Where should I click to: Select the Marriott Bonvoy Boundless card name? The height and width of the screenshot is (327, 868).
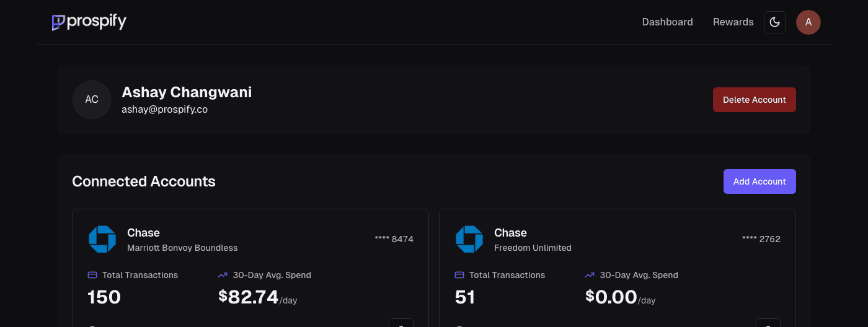pyautogui.click(x=182, y=248)
